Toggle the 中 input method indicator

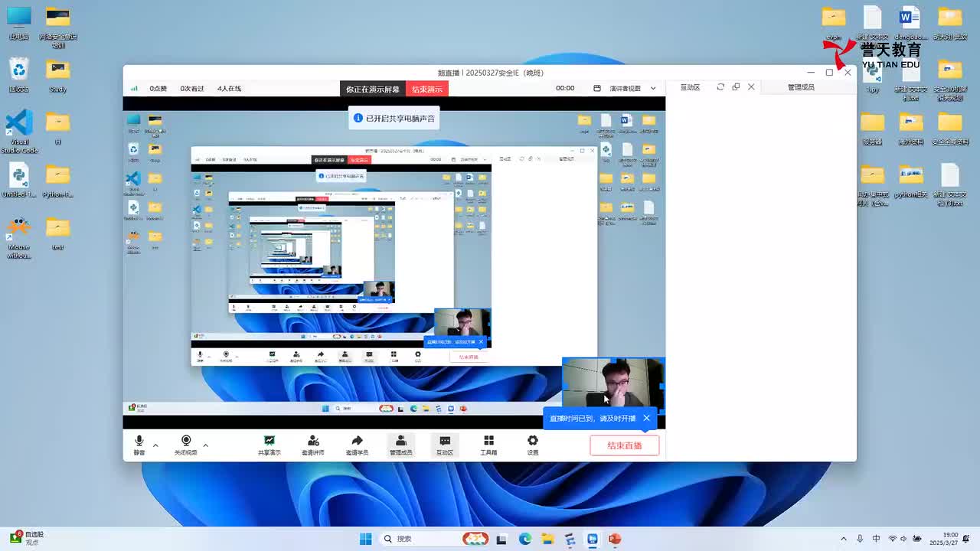[x=876, y=539]
